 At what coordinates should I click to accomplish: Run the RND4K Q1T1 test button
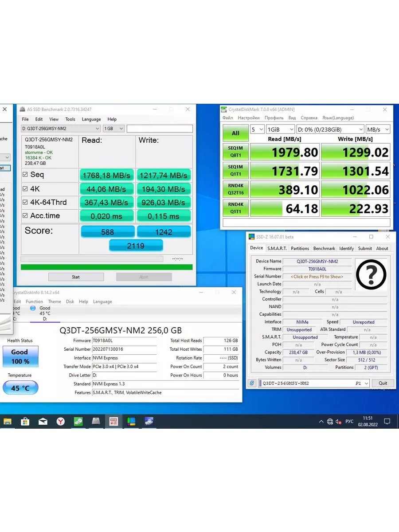235,208
